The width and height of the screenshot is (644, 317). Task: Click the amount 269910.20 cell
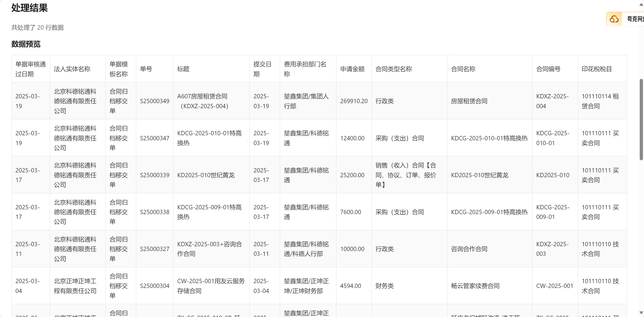coord(354,101)
